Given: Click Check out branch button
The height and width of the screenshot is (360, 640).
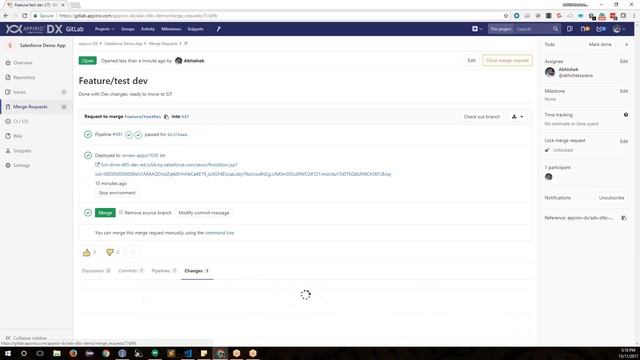Looking at the screenshot, I should tap(482, 117).
